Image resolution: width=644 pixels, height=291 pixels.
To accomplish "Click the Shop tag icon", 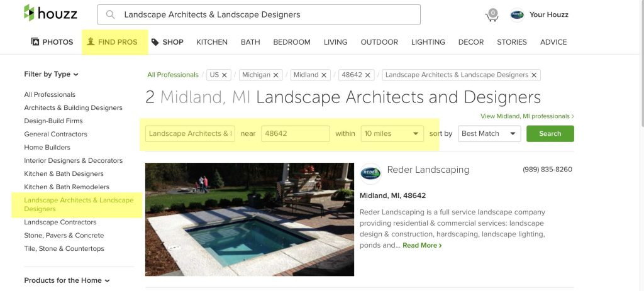I will [x=155, y=42].
